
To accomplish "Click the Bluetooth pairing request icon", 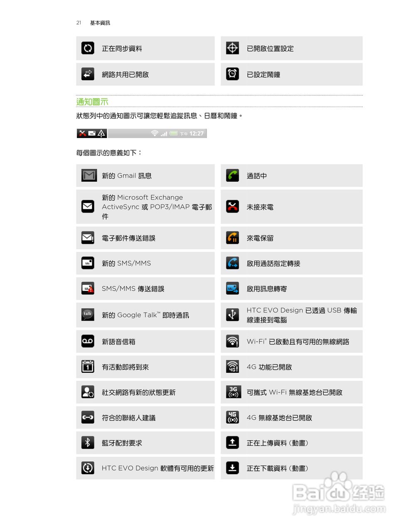I will point(88,443).
